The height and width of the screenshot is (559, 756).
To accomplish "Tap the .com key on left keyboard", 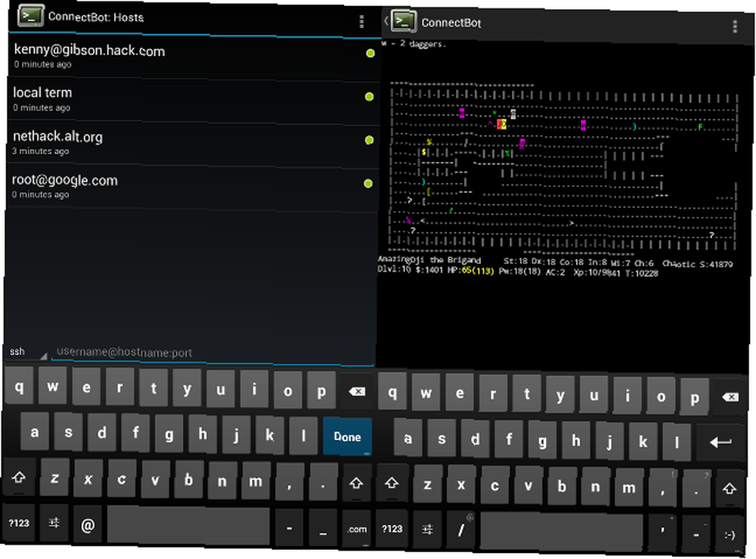I will pyautogui.click(x=356, y=529).
